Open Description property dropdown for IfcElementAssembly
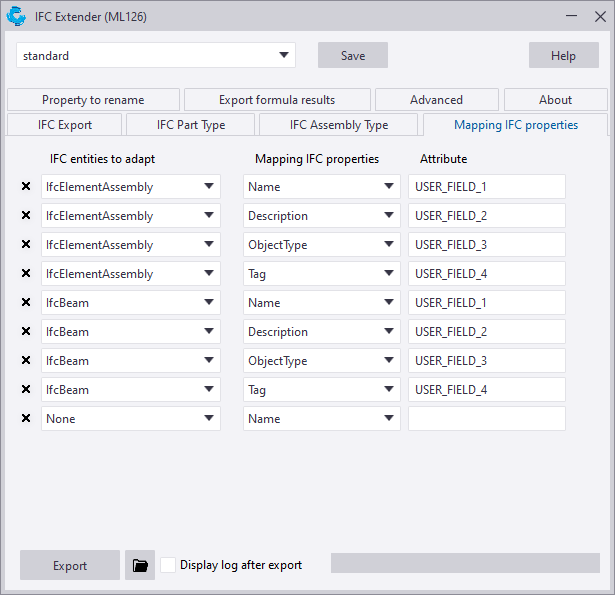The image size is (615, 595). pos(322,215)
